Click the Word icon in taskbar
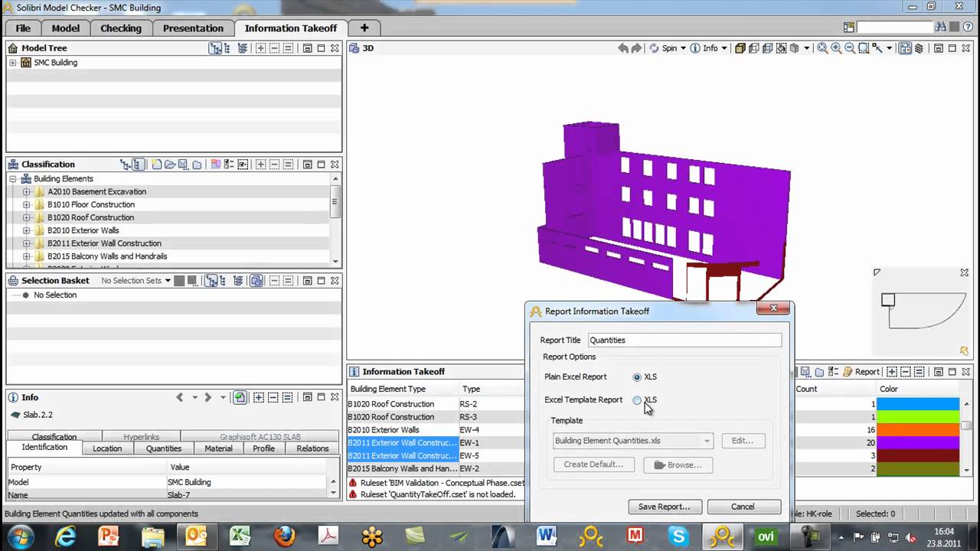This screenshot has height=551, width=980. click(547, 536)
